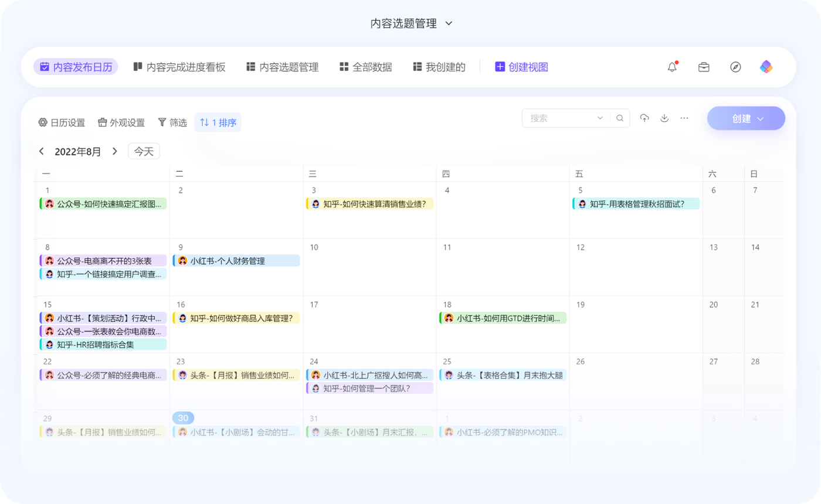The width and height of the screenshot is (821, 504).
Task: Click the download icon
Action: click(x=664, y=118)
